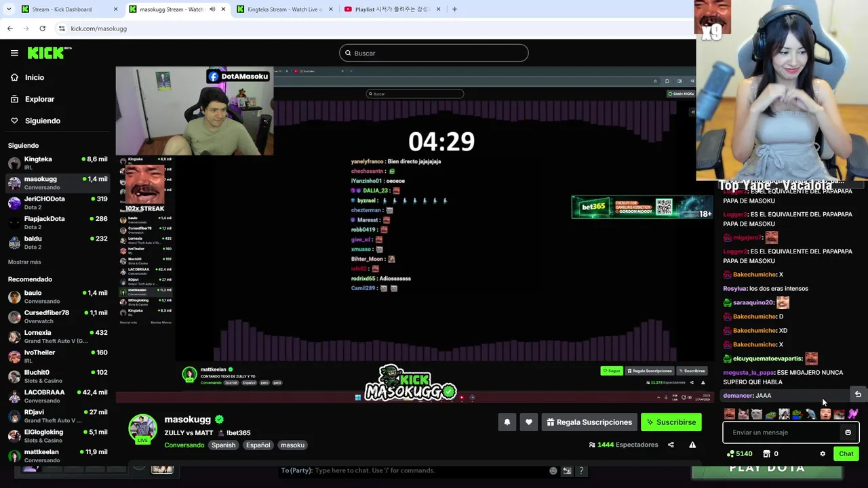Share the stream with share icon
The width and height of the screenshot is (868, 488).
[x=671, y=445]
